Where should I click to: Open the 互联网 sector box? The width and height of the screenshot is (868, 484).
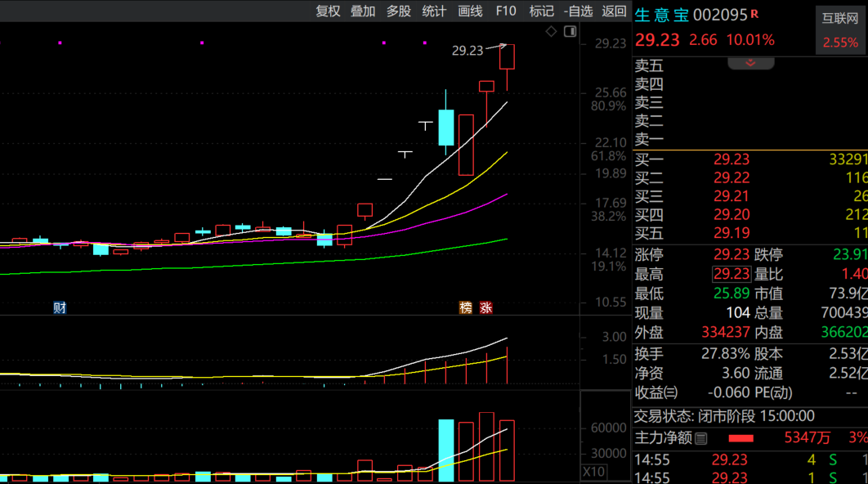[839, 30]
